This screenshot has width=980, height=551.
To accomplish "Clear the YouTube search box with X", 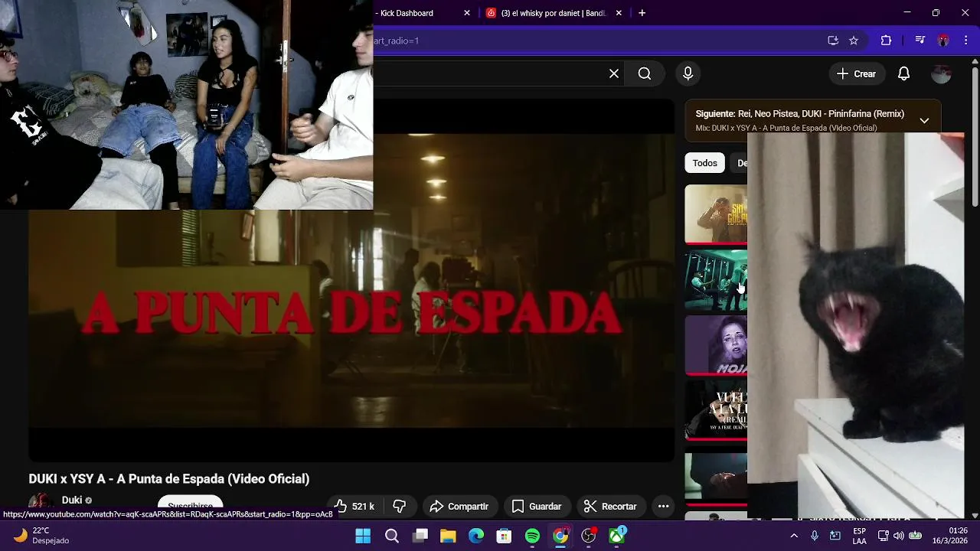I will (x=614, y=73).
